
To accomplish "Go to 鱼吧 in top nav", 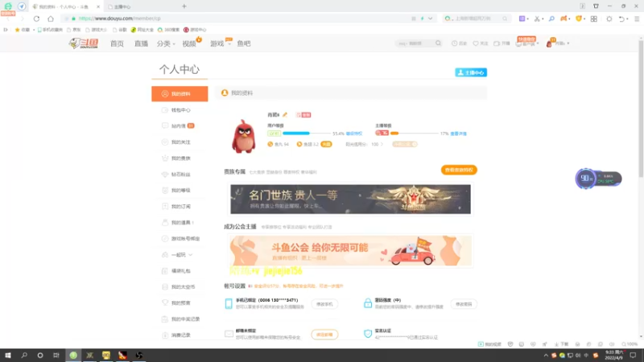I will pyautogui.click(x=244, y=43).
